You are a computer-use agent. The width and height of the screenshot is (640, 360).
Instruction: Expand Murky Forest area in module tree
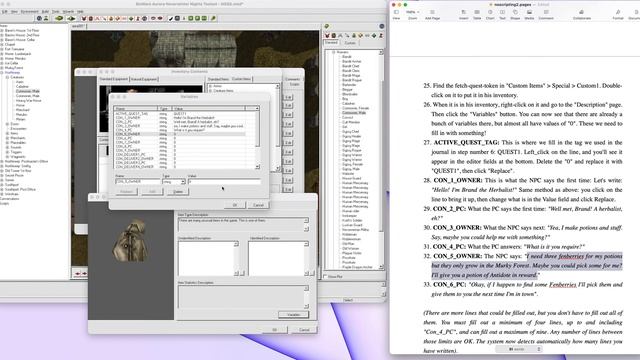point(2,68)
